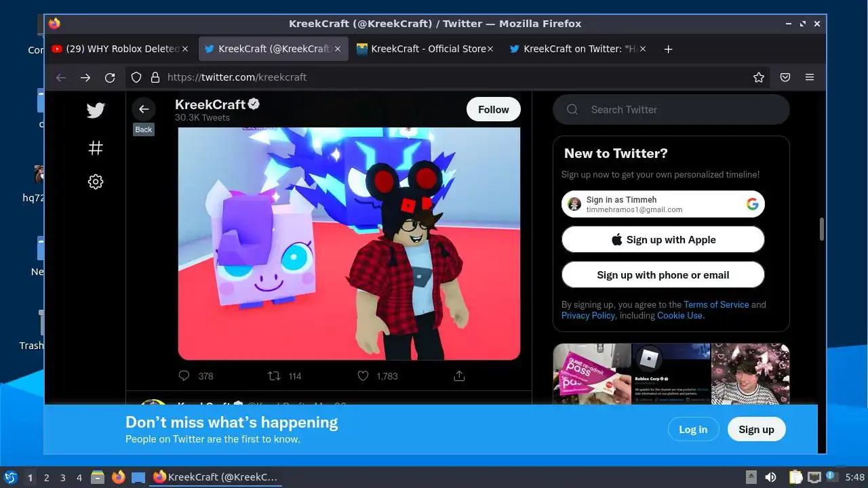Click Sign in as Timmeh

point(663,204)
